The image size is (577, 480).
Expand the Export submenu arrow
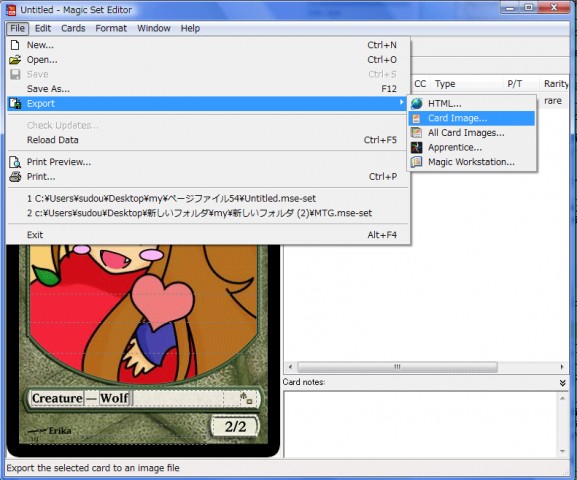click(x=401, y=103)
